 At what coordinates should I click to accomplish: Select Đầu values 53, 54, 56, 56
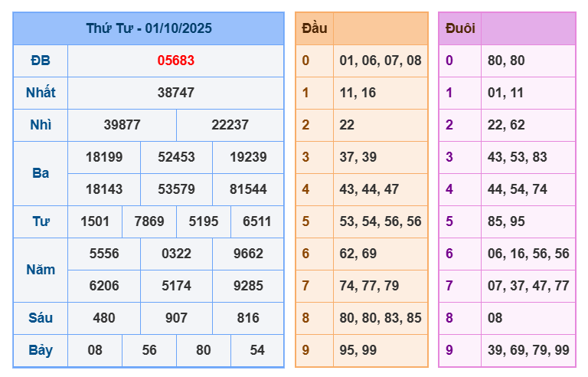pyautogui.click(x=380, y=221)
